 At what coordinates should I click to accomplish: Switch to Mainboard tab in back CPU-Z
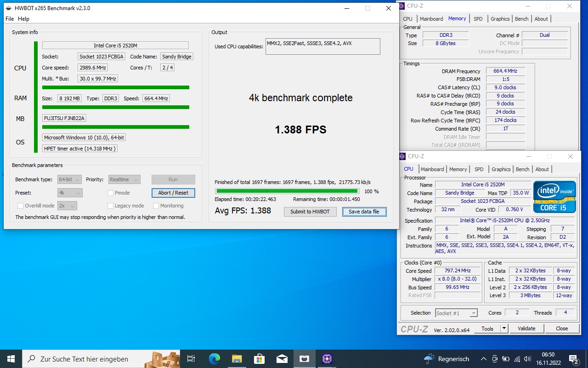(x=431, y=19)
